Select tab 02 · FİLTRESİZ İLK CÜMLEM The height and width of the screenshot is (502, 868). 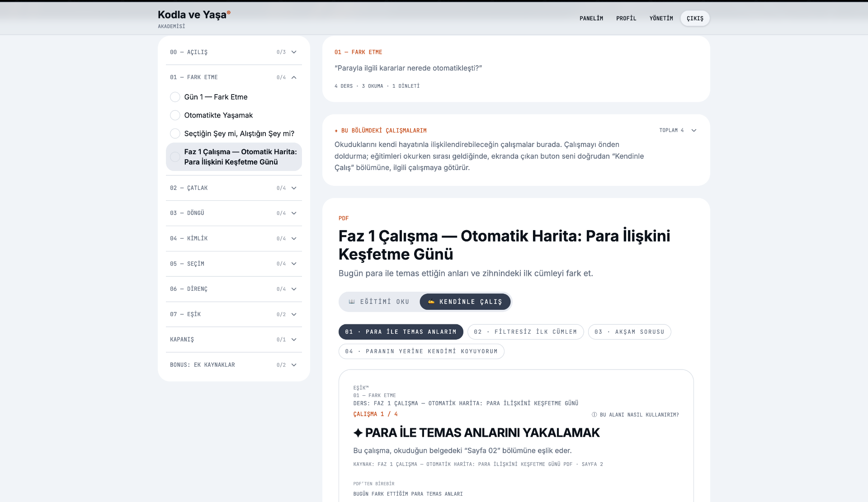[525, 332]
